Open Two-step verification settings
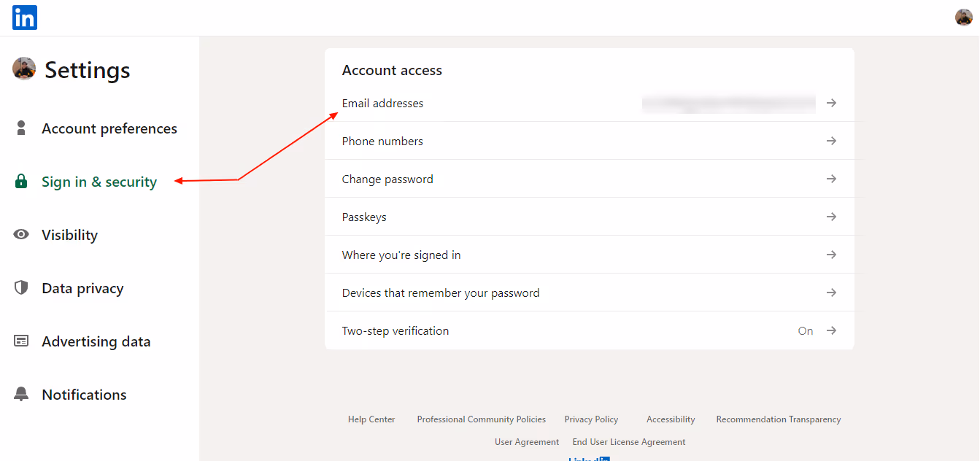The image size is (980, 461). 831,330
